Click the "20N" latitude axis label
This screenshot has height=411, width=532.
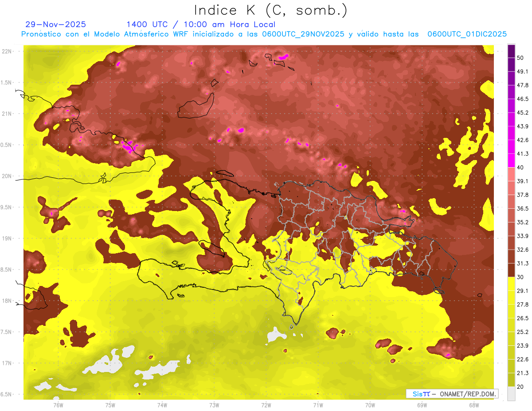pyautogui.click(x=7, y=176)
